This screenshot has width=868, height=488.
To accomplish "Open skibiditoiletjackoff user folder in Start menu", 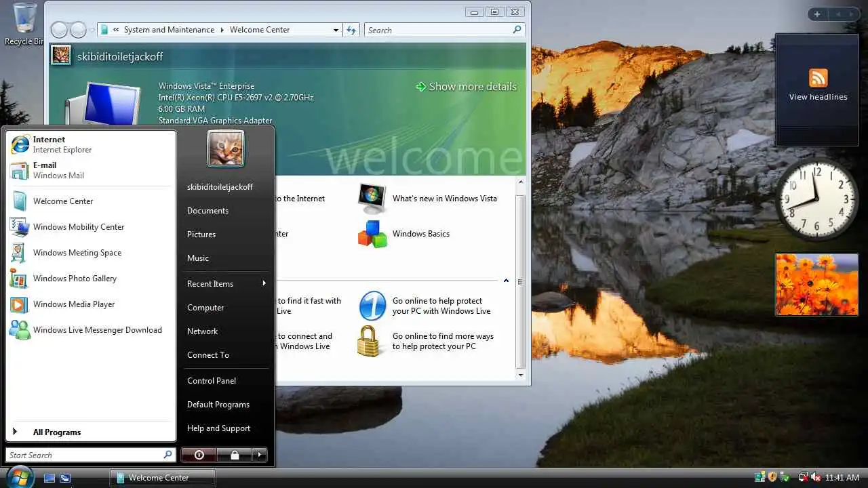I will pyautogui.click(x=226, y=187).
